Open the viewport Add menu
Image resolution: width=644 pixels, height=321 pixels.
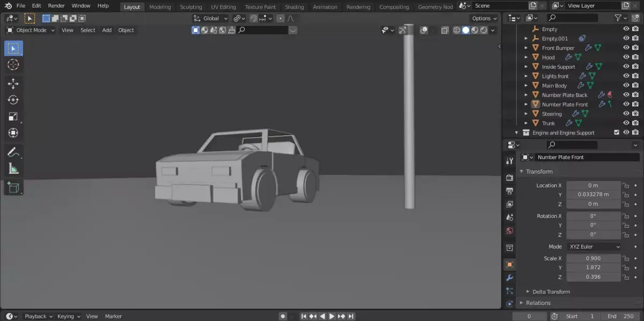[x=107, y=30]
